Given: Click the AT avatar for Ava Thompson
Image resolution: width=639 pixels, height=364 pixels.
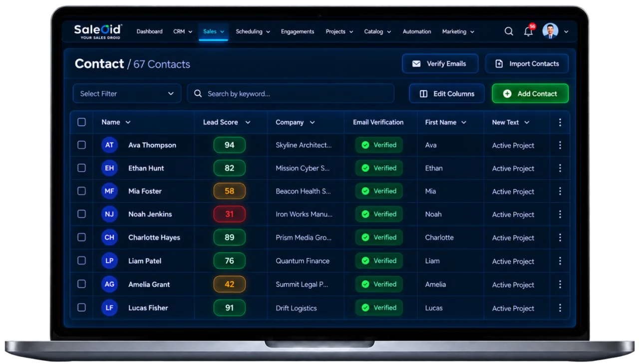Looking at the screenshot, I should click(x=109, y=145).
